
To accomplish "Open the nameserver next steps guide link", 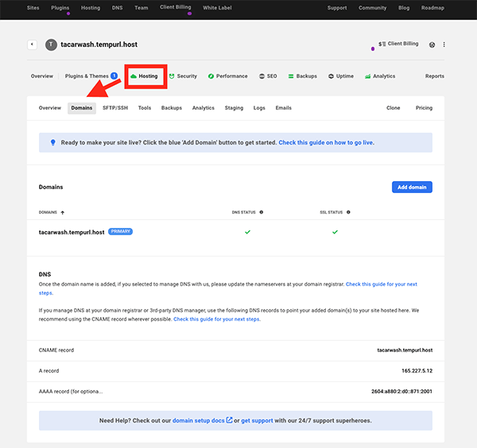I will (x=382, y=284).
